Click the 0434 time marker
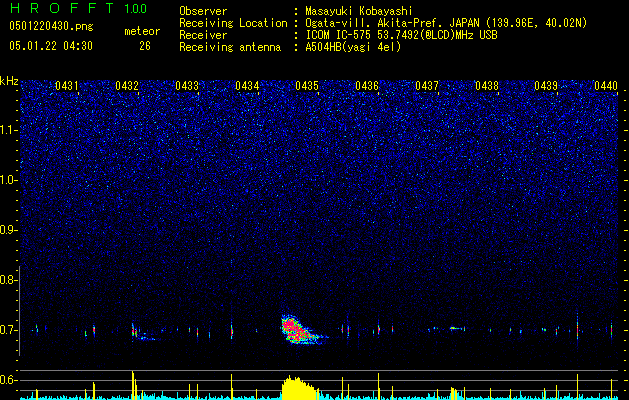The width and height of the screenshot is (629, 400). click(247, 86)
